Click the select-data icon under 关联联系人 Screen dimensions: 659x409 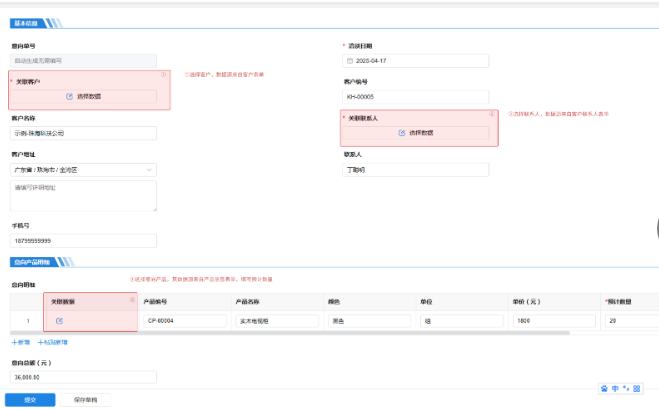pyautogui.click(x=402, y=132)
